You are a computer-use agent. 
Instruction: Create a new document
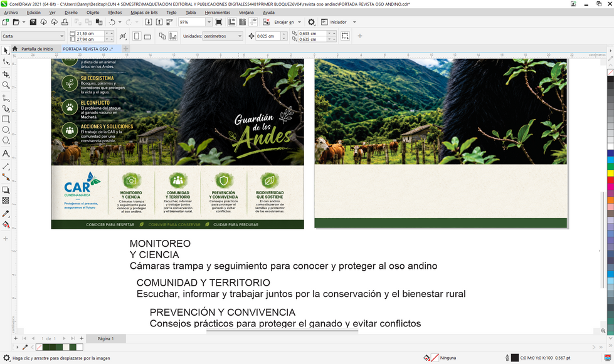tap(6, 23)
